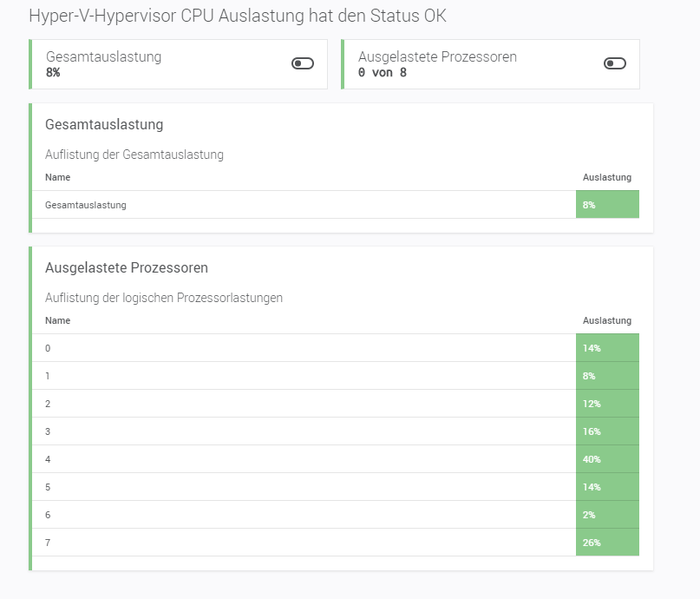Sort processor table by Name header
This screenshot has width=700, height=599.
point(57,320)
